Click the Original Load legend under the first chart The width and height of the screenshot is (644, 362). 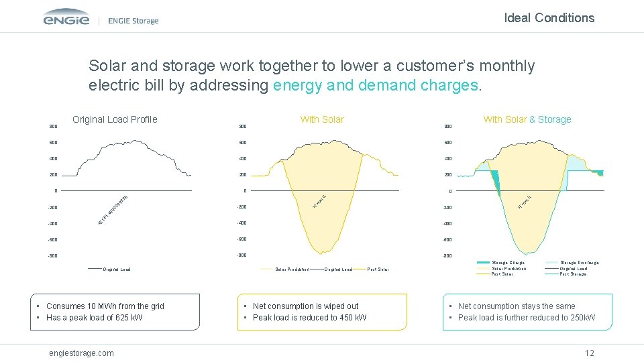click(117, 269)
